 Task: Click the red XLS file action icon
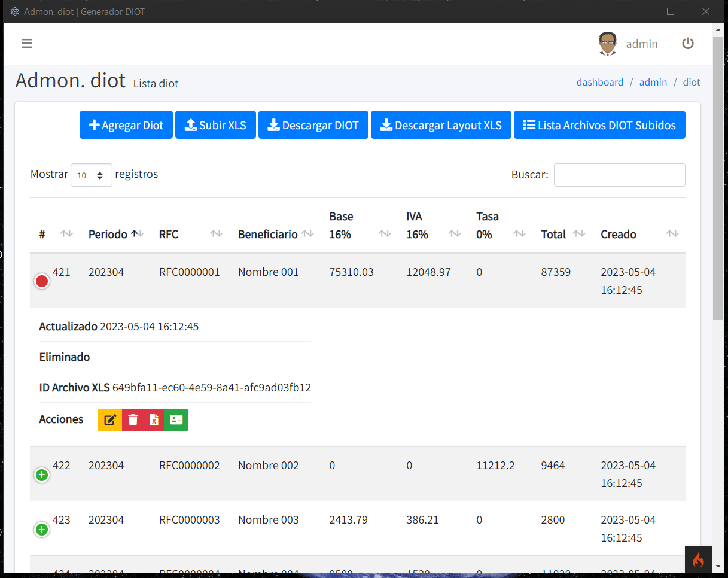(154, 420)
